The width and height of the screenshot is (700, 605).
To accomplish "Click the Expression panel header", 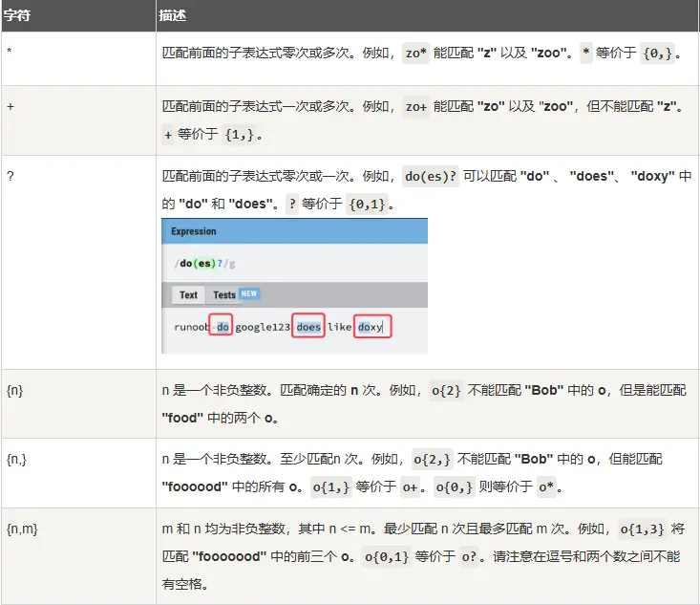I will click(x=194, y=231).
